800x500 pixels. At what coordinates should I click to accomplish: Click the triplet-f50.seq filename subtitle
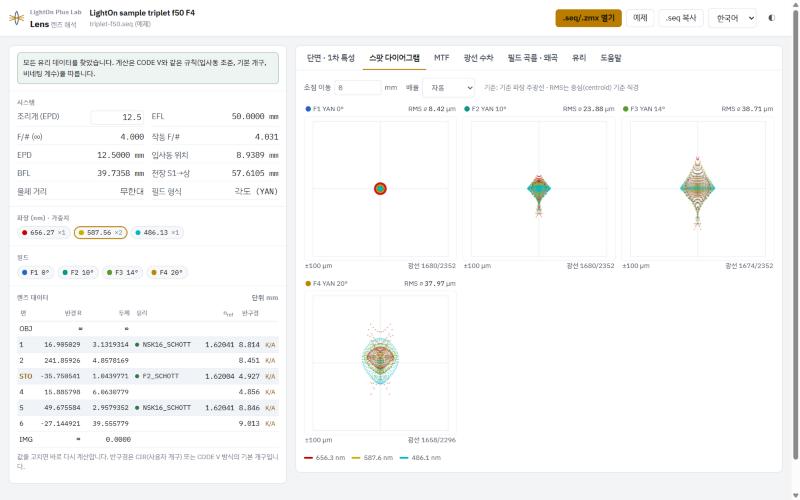point(120,24)
